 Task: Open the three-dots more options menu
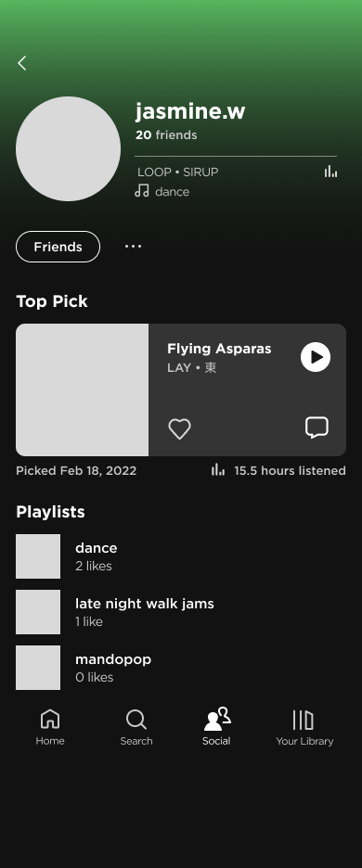pyautogui.click(x=133, y=247)
